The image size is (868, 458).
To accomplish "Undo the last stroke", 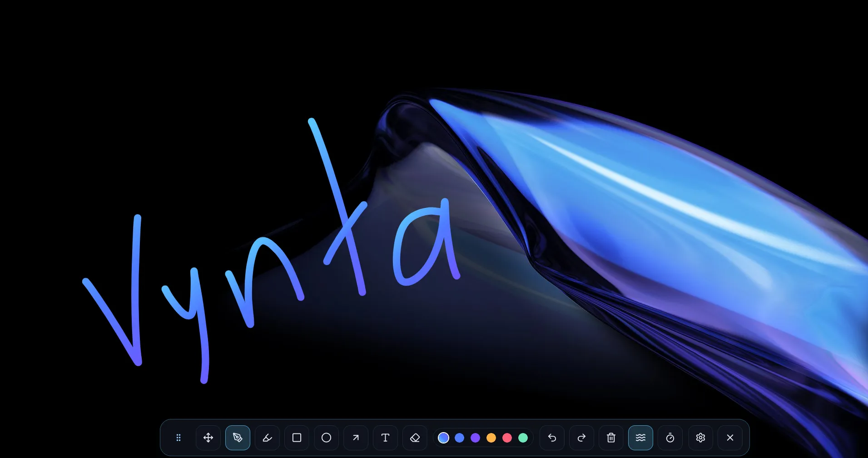I will (551, 438).
